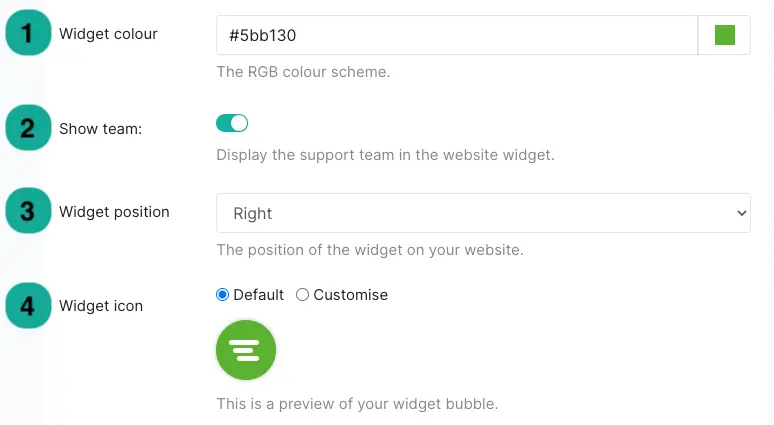This screenshot has width=774, height=425.
Task: Click the three-line logo inside bubble
Action: (x=245, y=350)
